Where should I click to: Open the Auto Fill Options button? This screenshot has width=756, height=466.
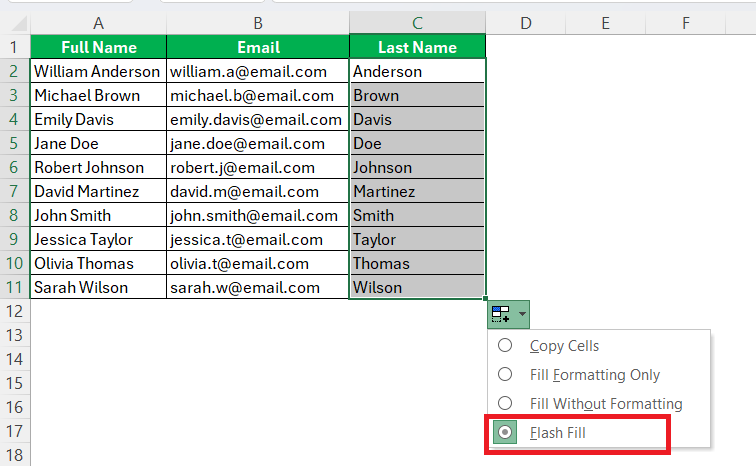[508, 314]
